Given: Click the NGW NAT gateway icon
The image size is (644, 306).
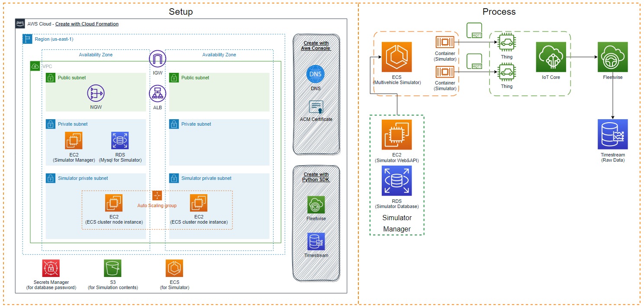Looking at the screenshot, I should tap(96, 94).
